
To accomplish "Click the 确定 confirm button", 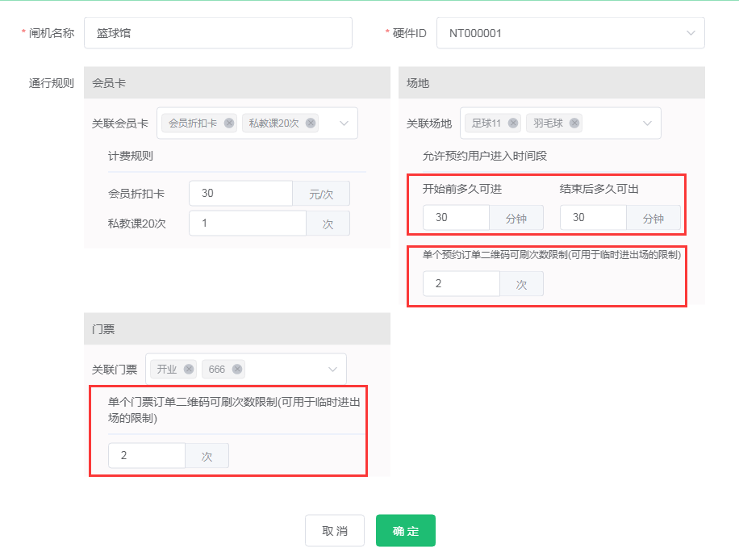I will click(405, 531).
